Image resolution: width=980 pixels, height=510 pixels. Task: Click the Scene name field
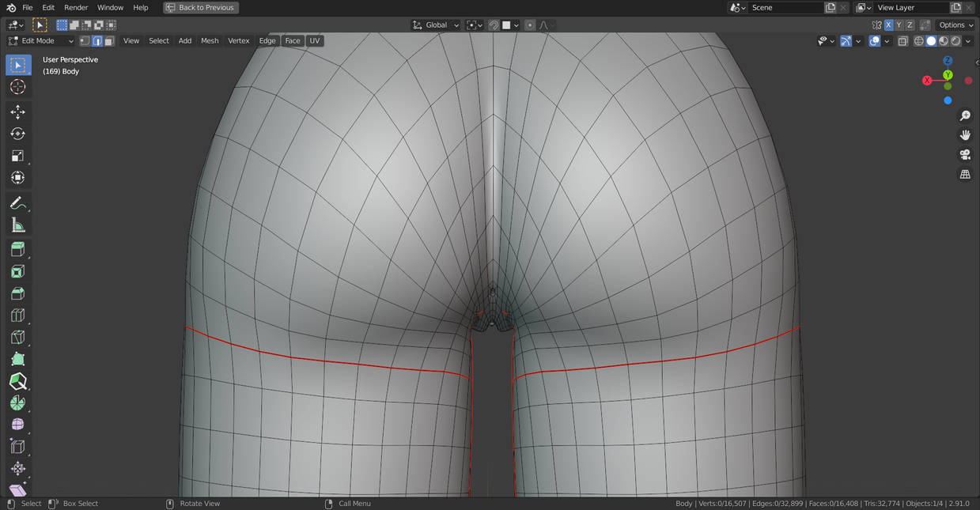click(x=785, y=8)
